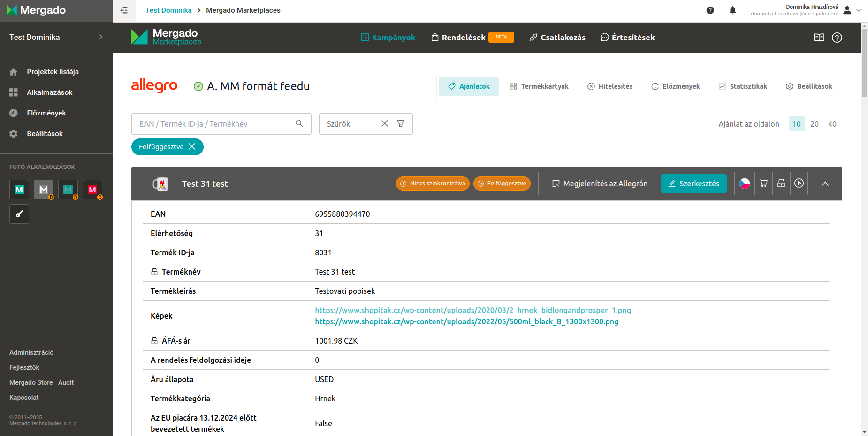Screen dimensions: 868x436
Task: Open Alkalmazások in sidebar
Action: (x=50, y=92)
